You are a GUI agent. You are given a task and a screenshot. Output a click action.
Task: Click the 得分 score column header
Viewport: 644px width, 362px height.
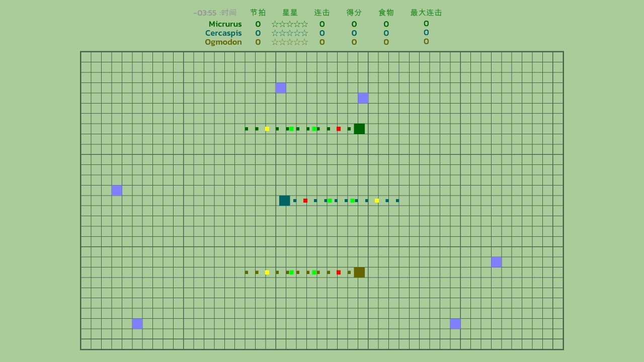pos(354,13)
